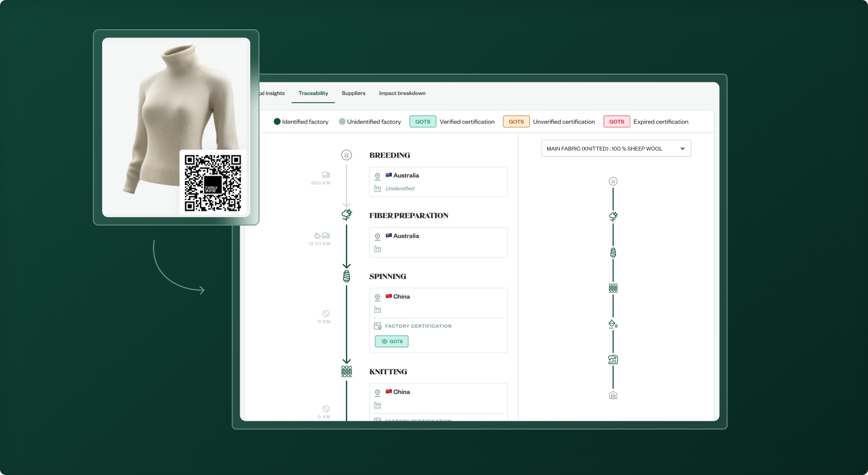Click the KNITTING section heading
The image size is (868, 475).
click(x=388, y=372)
